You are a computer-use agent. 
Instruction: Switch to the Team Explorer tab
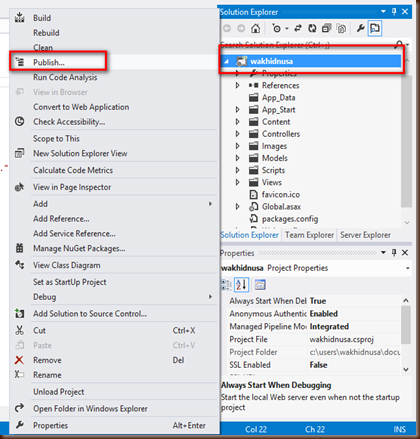(309, 235)
